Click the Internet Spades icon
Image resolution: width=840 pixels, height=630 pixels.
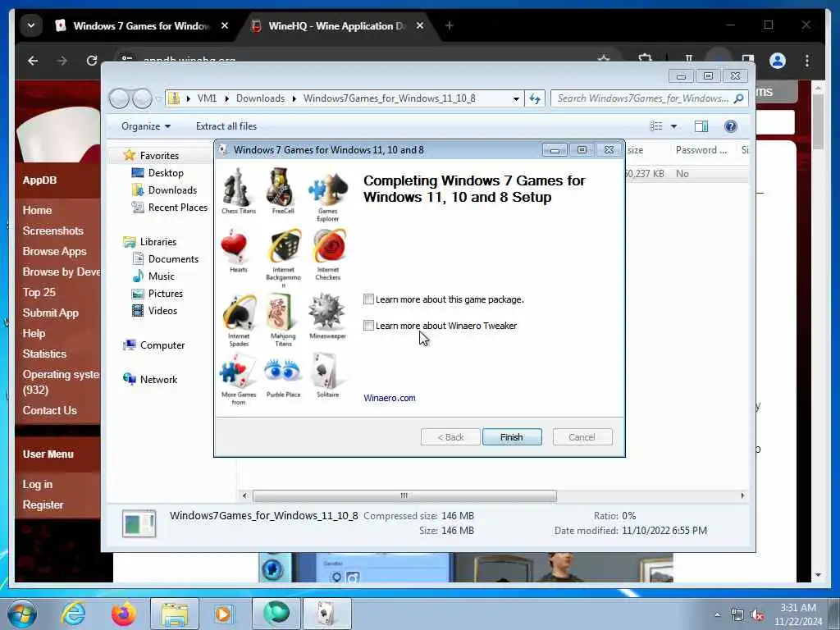240,313
